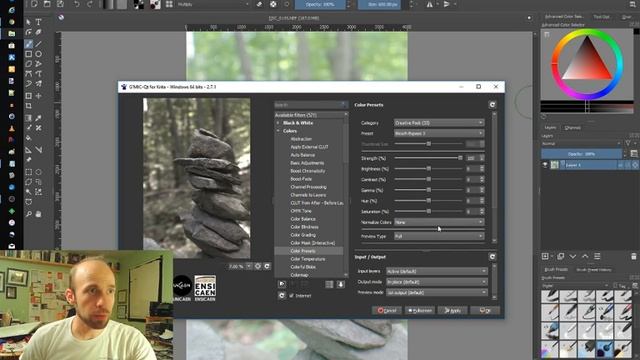Image resolution: width=640 pixels, height=360 pixels.
Task: Toggle the Internet checkbox in G'MIC
Action: click(291, 296)
